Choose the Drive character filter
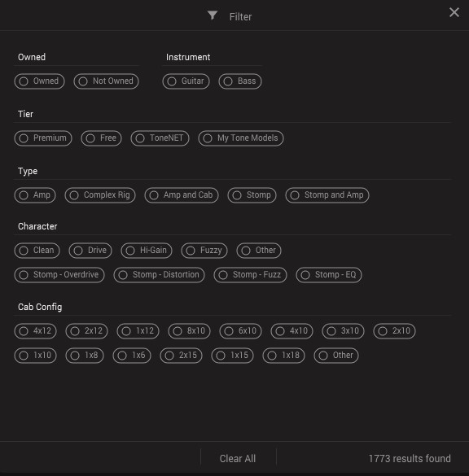This screenshot has height=476, width=469. click(x=90, y=251)
